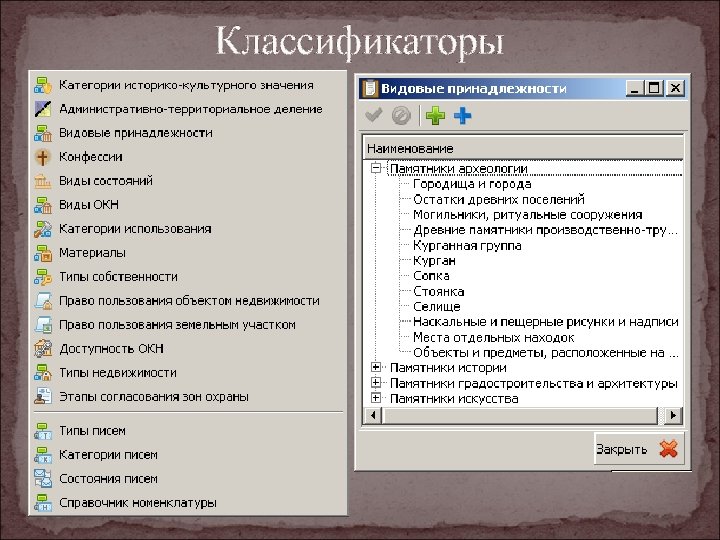Select the Стоянка row
The height and width of the screenshot is (540, 720).
point(439,291)
